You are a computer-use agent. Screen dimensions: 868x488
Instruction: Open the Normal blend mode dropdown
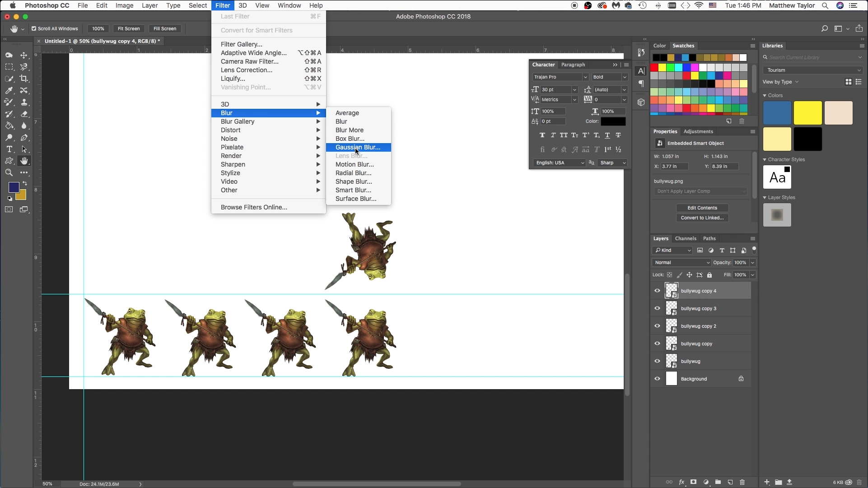pos(682,262)
